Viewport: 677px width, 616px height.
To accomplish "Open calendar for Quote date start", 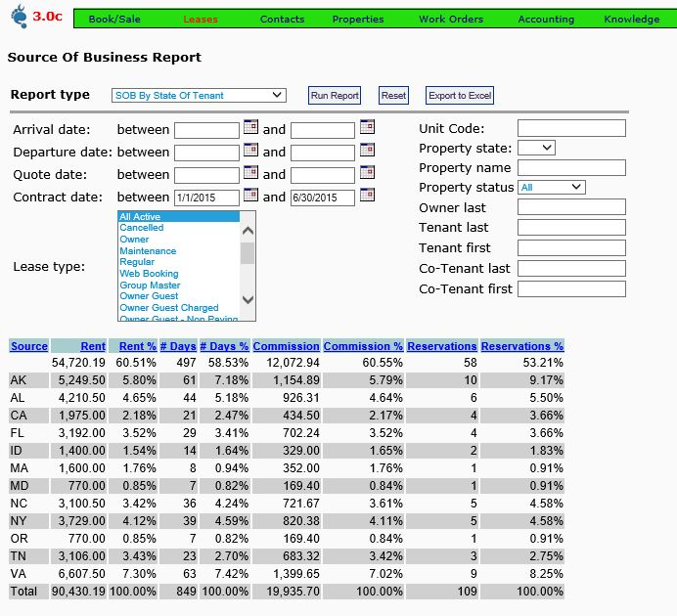I will click(250, 172).
